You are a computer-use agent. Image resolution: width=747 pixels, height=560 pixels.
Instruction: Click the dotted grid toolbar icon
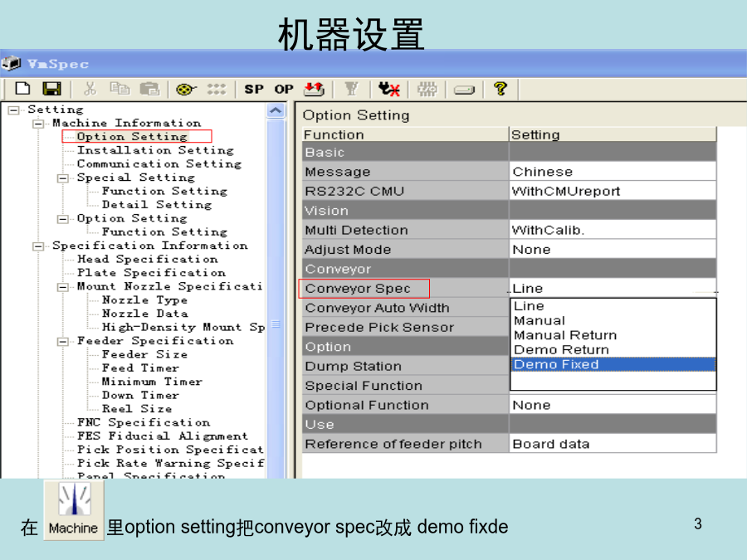point(217,89)
